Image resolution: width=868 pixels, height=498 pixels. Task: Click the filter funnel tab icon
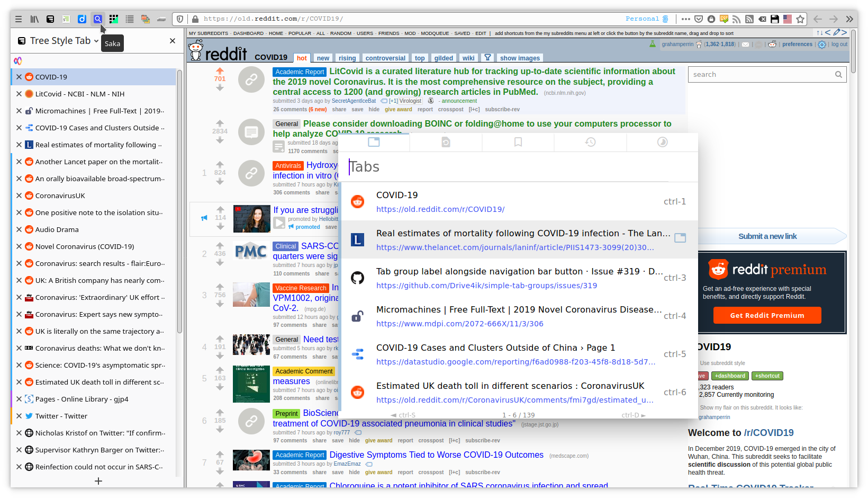(487, 58)
